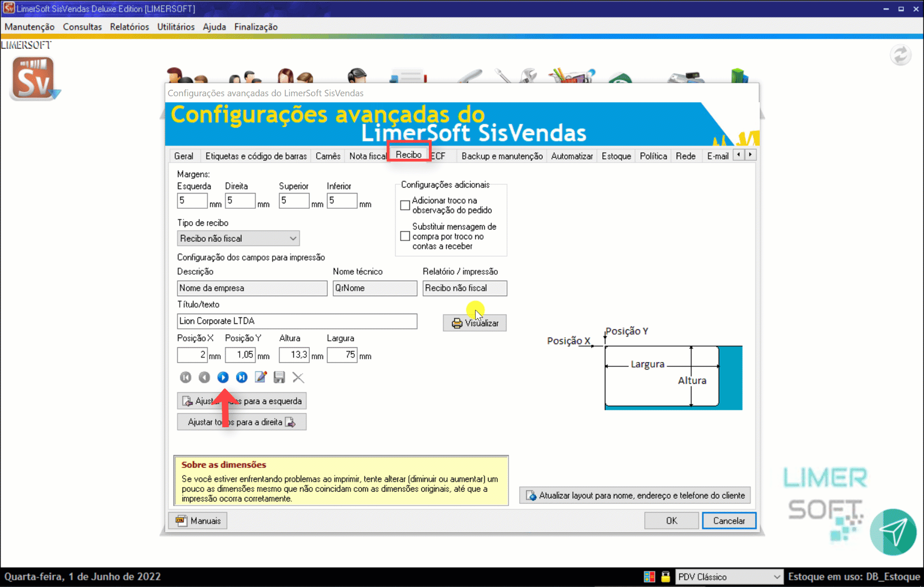Switch to the Rede tab
This screenshot has height=587, width=924.
[x=686, y=156]
